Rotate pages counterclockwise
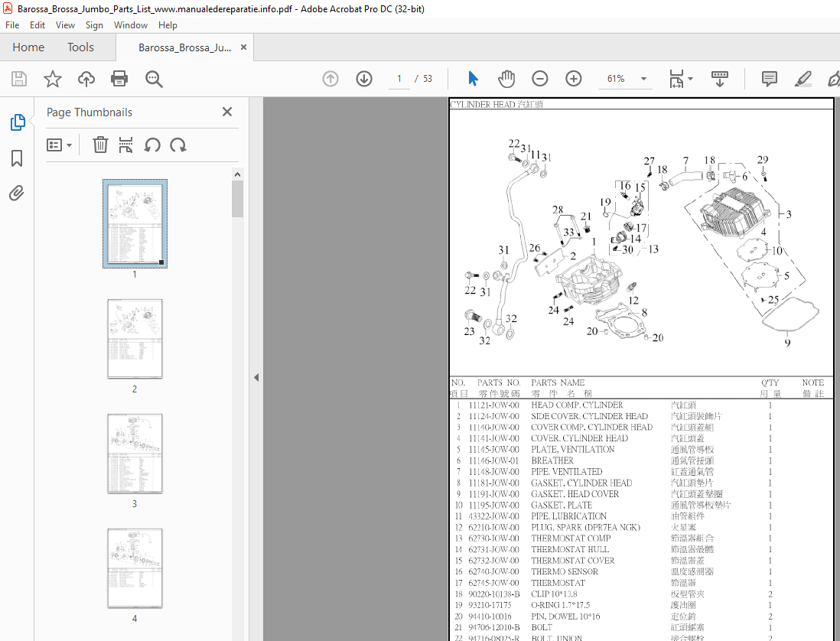840x641 pixels. (151, 145)
